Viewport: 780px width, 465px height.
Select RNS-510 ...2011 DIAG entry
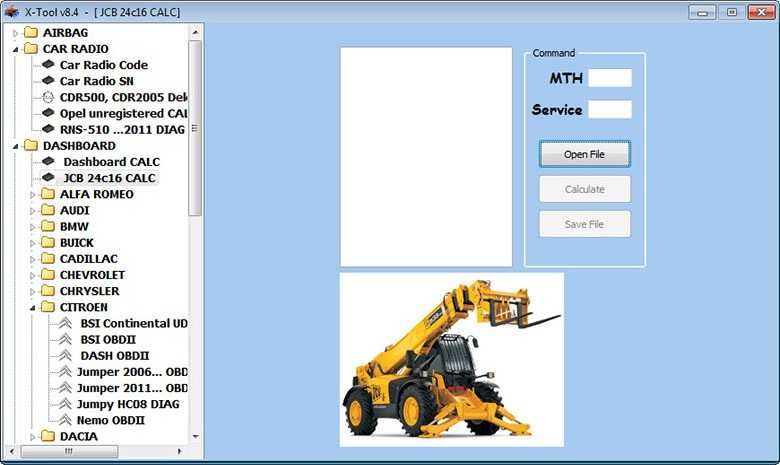122,129
